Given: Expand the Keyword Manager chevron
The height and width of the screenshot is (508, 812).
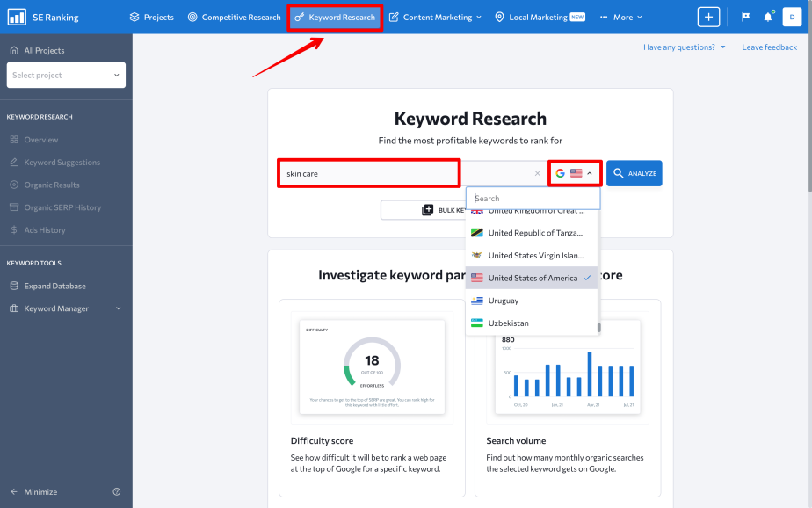Looking at the screenshot, I should click(x=118, y=308).
